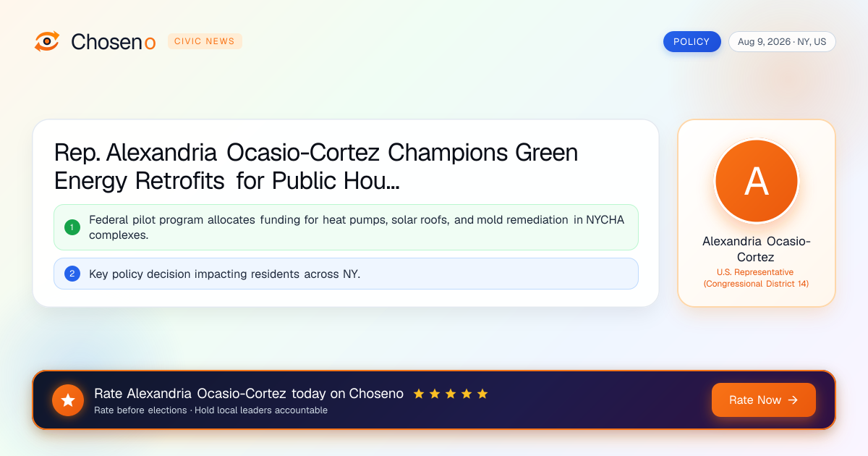The width and height of the screenshot is (868, 456).
Task: Click the federal pilot program summary point
Action: [x=346, y=227]
